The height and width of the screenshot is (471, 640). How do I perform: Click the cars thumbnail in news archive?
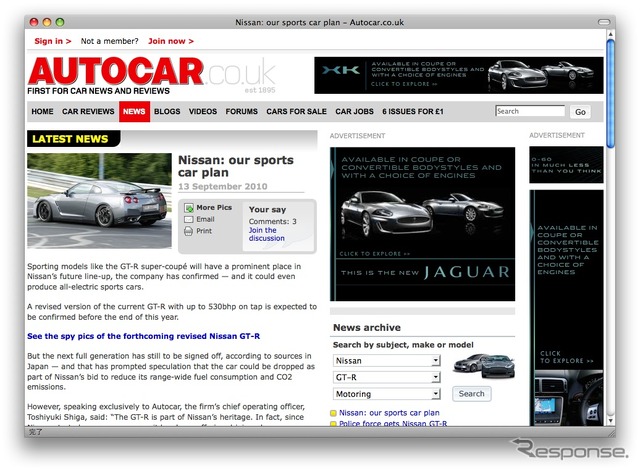pos(484,366)
